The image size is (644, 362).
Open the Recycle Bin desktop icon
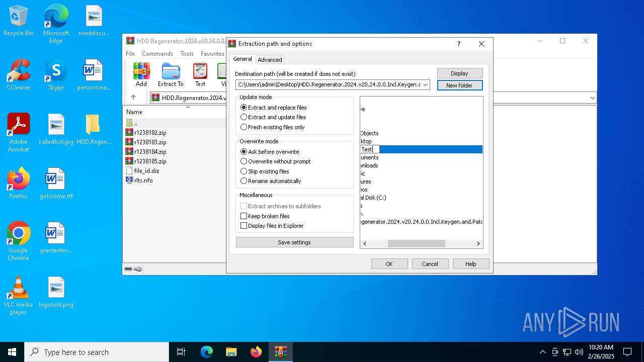[x=19, y=21]
